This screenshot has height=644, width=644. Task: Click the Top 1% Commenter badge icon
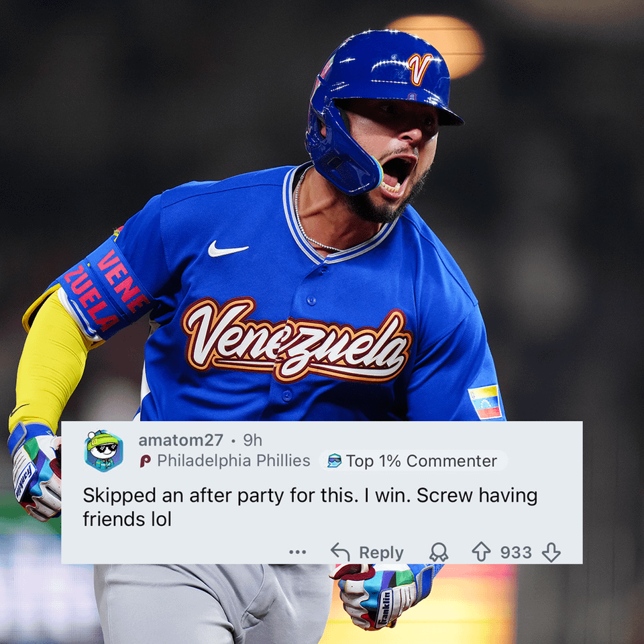coord(334,461)
